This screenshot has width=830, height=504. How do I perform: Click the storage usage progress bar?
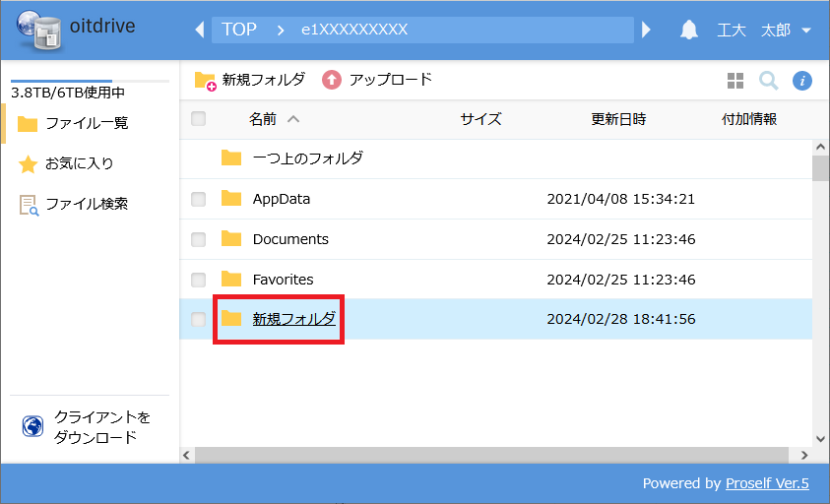[89, 81]
